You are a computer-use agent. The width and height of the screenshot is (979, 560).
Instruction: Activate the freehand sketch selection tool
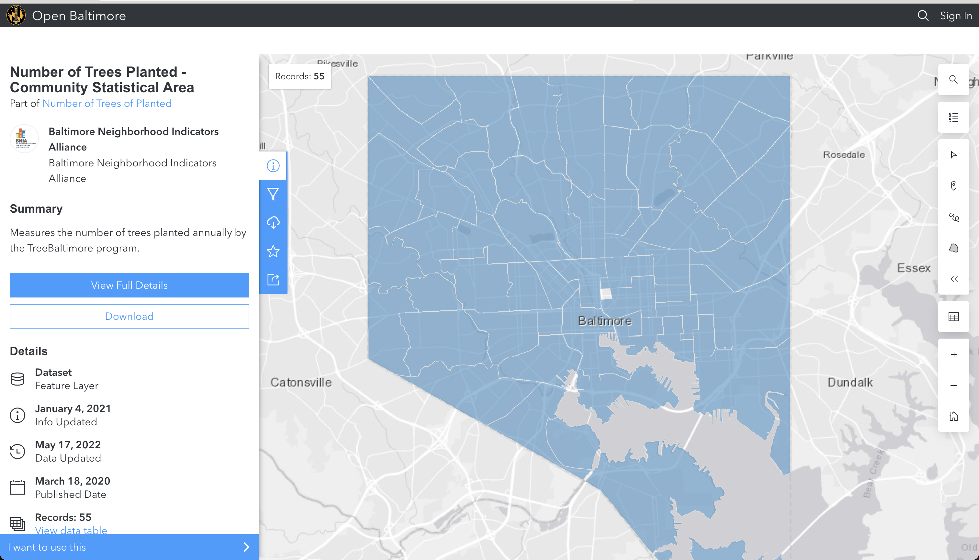point(954,217)
